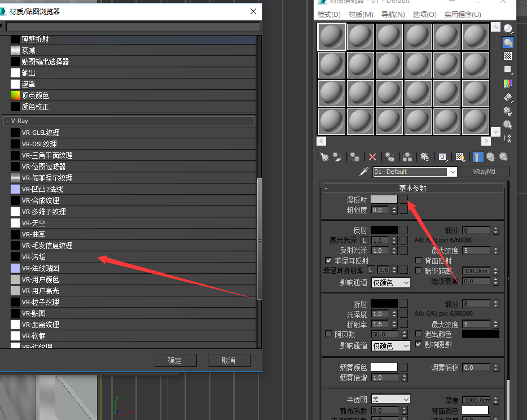Select the first material sample sphere

pyautogui.click(x=331, y=36)
